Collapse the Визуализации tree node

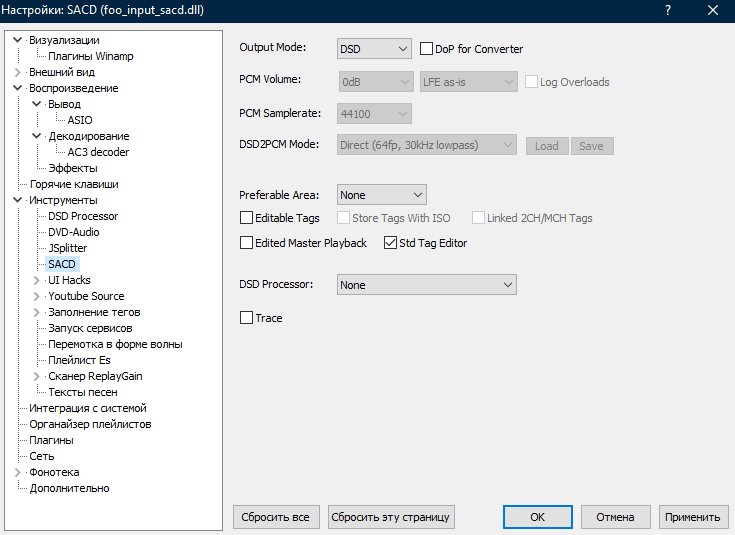point(18,40)
